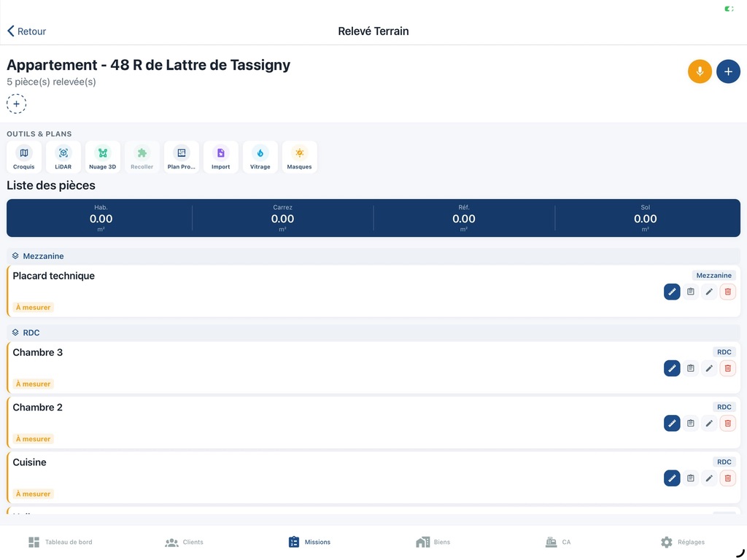The image size is (747, 560).
Task: Tap the orange microphone button
Action: 700,71
